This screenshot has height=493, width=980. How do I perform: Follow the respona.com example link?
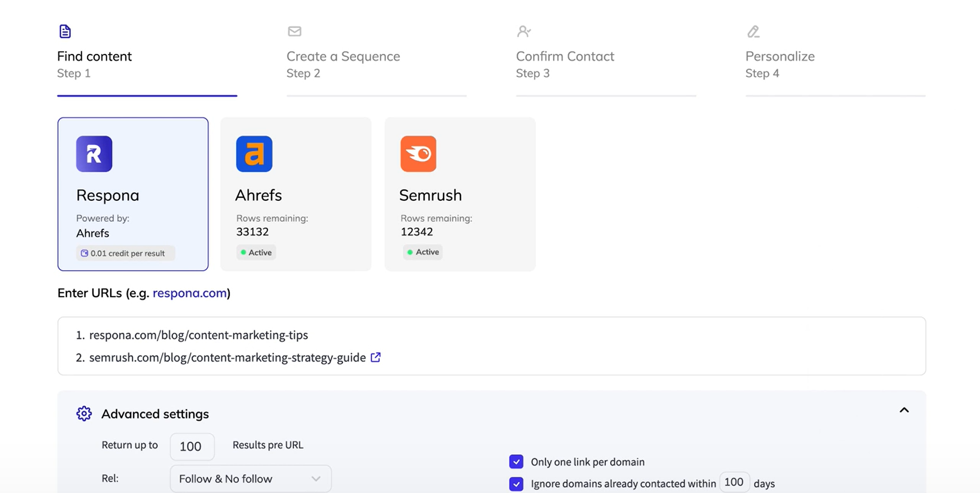(x=189, y=293)
